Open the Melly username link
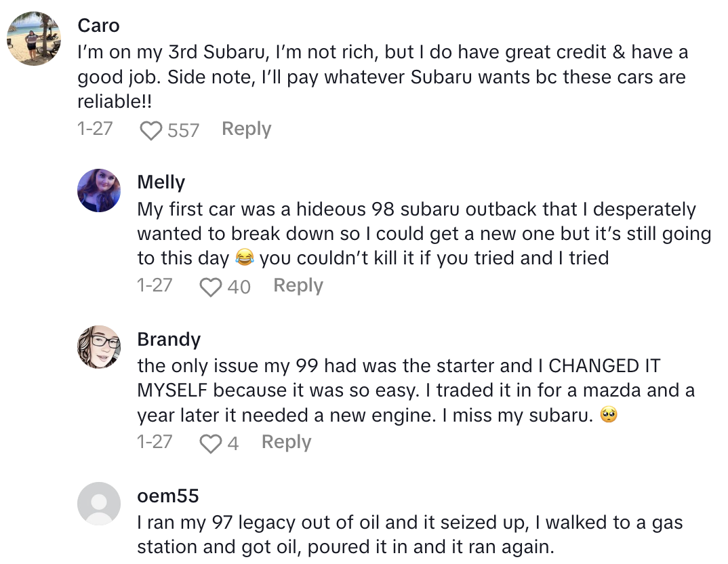Image resolution: width=728 pixels, height=564 pixels. click(161, 182)
